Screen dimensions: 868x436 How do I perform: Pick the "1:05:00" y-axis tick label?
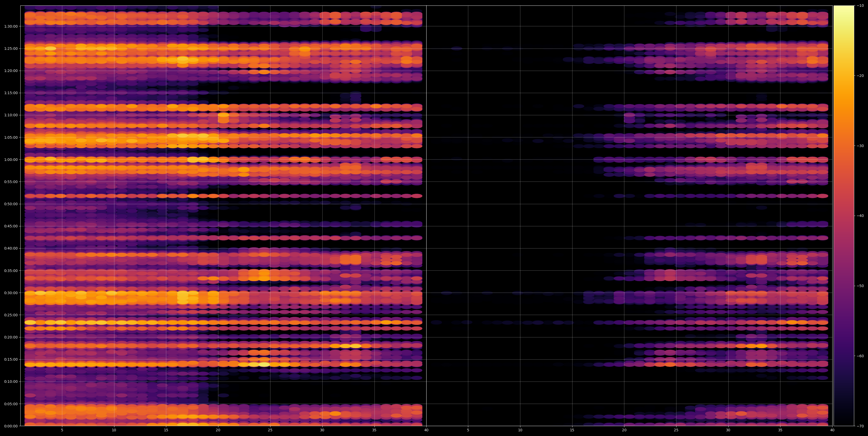[11, 137]
